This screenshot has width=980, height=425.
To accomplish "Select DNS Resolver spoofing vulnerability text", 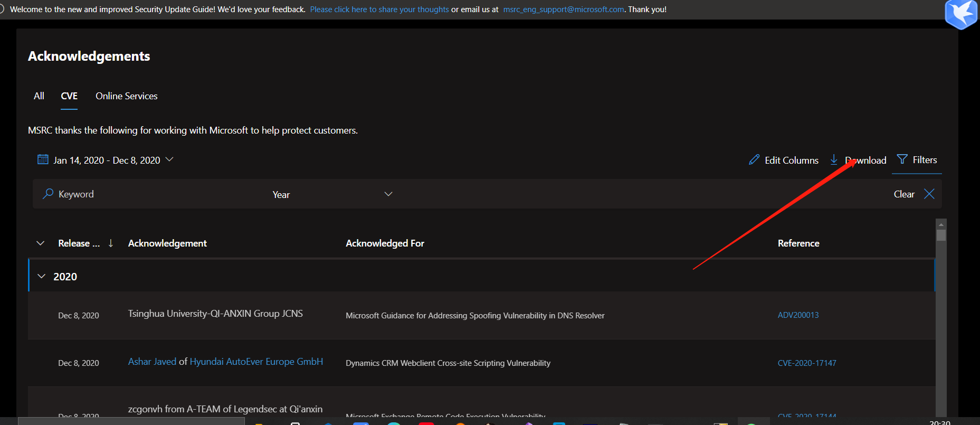I will [475, 316].
